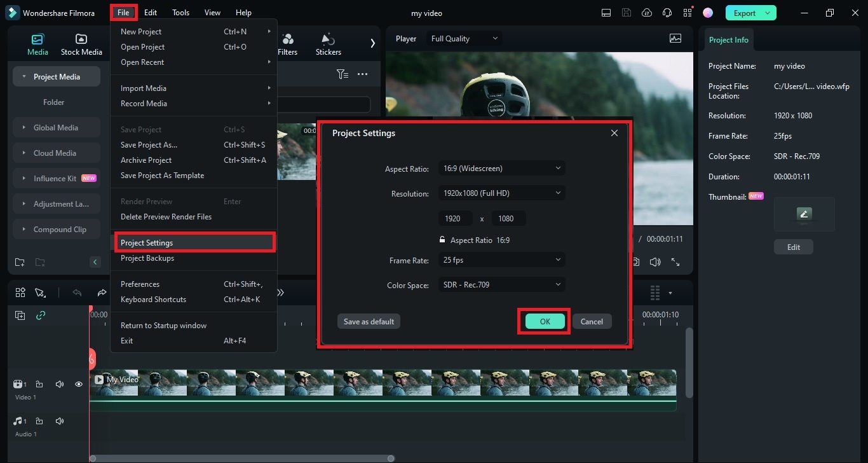Click the pencil thumbnail edit icon
Image resolution: width=868 pixels, height=463 pixels.
(x=804, y=214)
